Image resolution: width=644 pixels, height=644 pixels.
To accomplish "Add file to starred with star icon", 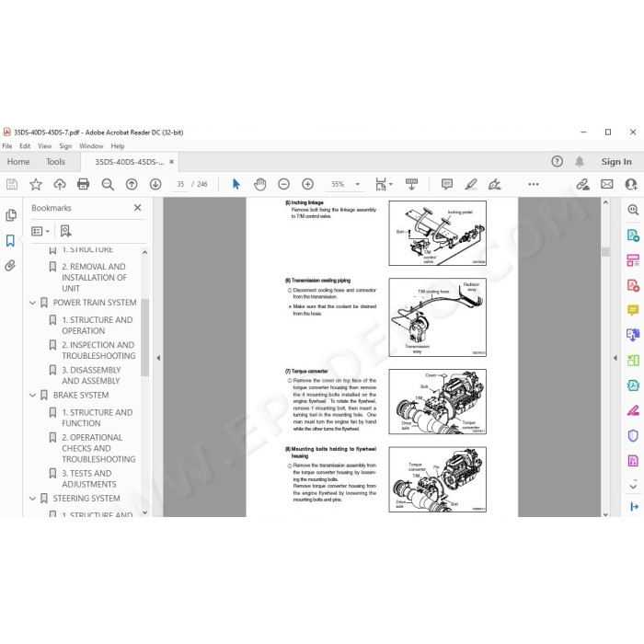I will click(x=36, y=184).
